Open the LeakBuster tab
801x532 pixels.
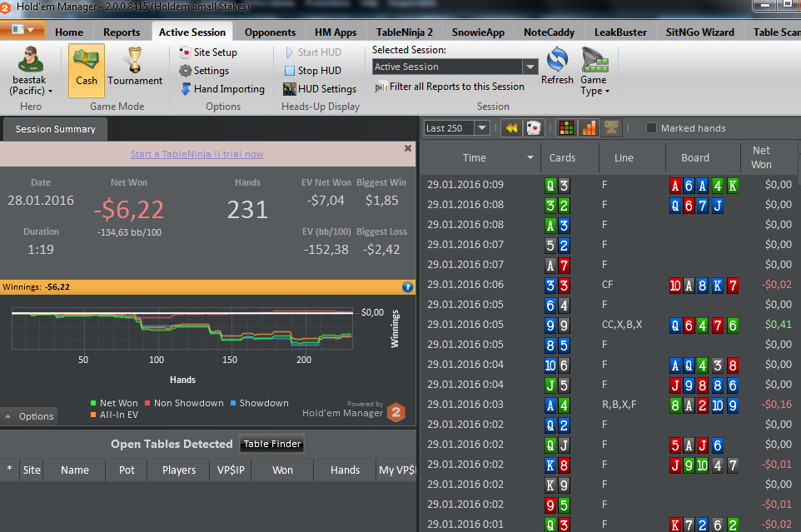[620, 32]
